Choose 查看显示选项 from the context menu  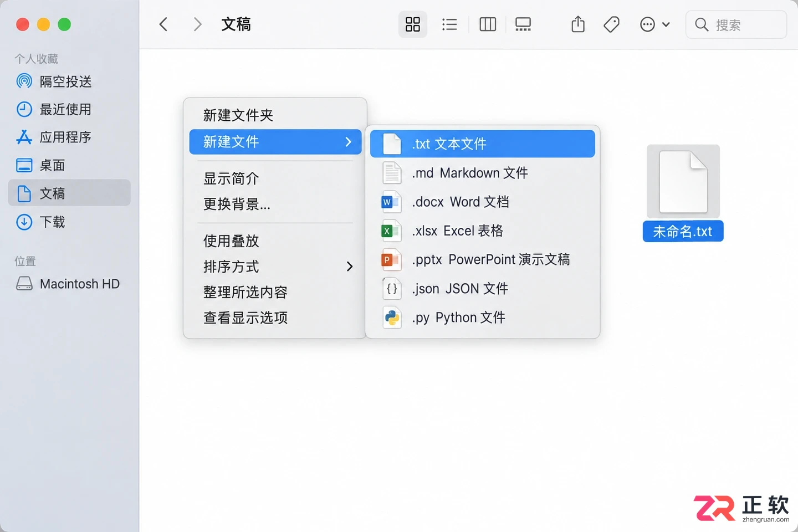275,318
